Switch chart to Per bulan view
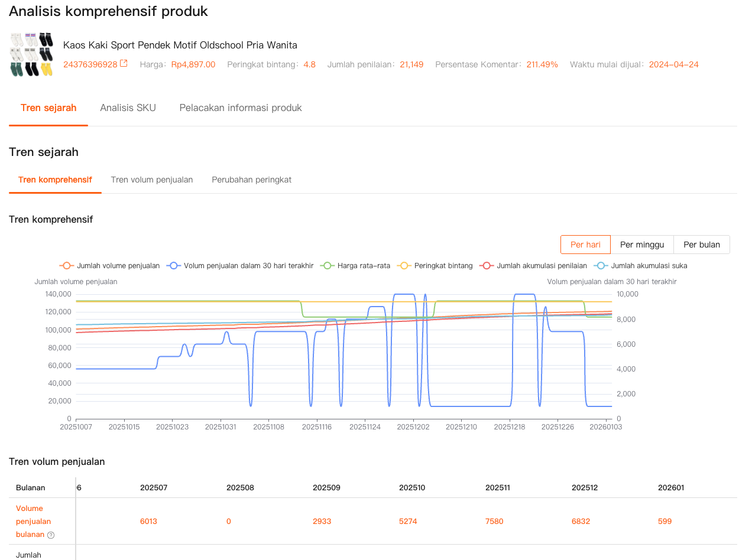Image resolution: width=739 pixels, height=560 pixels. [x=701, y=245]
